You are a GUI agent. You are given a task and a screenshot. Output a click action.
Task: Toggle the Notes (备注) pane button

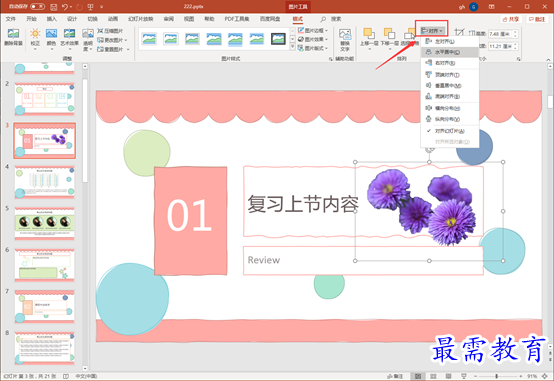click(395, 376)
